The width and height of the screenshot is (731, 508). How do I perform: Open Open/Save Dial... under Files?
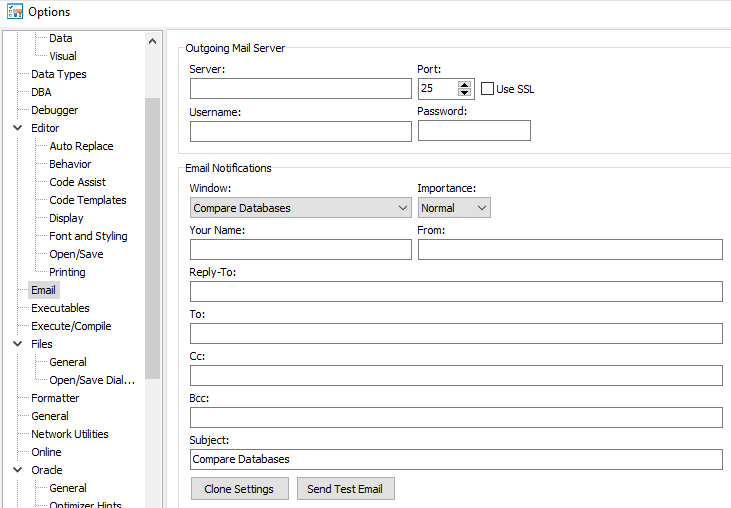(x=92, y=380)
